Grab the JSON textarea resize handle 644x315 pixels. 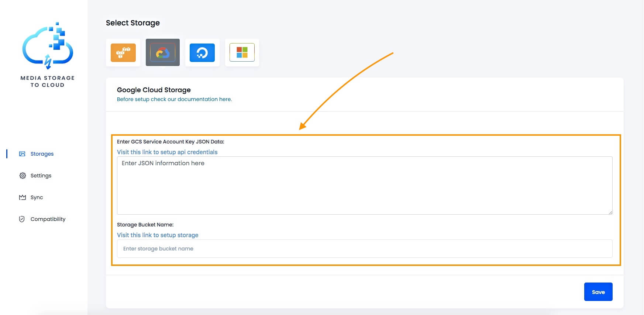(x=610, y=212)
